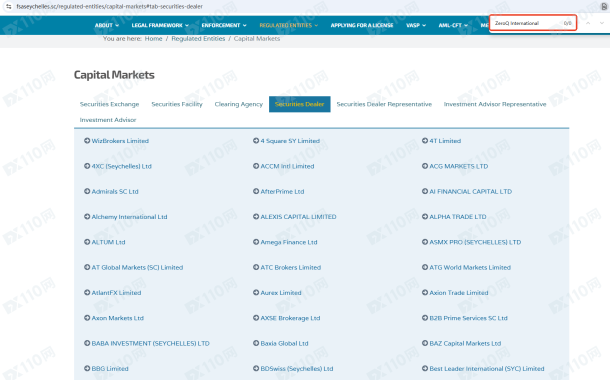Open the BBG Limited entry
The width and height of the screenshot is (610, 380).
click(110, 368)
